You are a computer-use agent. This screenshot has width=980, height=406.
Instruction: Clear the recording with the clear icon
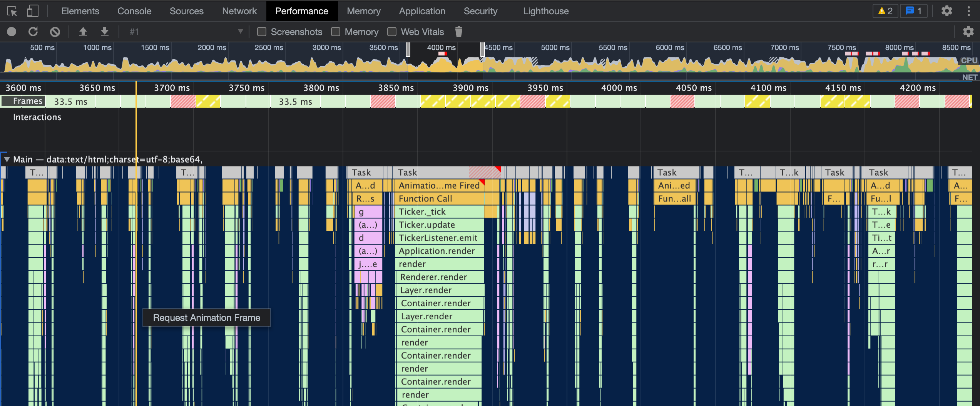55,32
